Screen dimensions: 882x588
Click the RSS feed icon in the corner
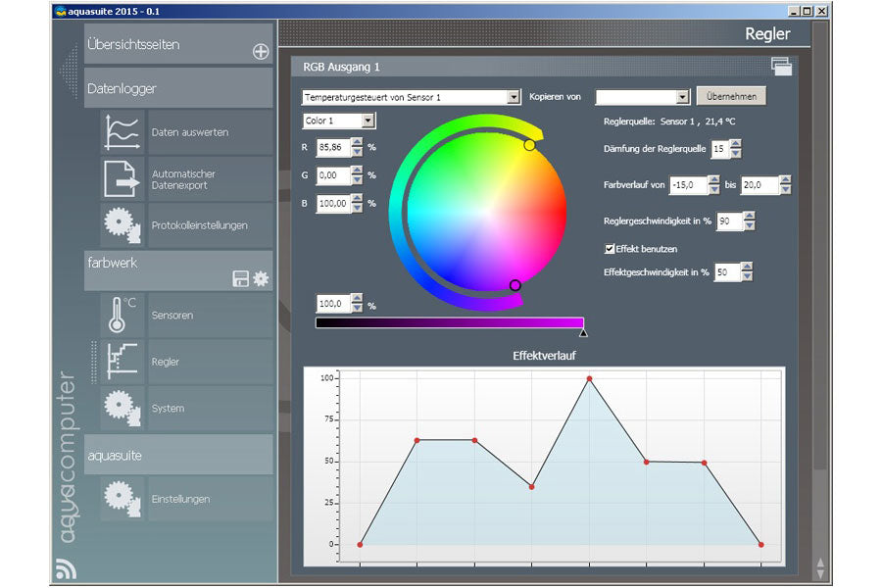67,569
